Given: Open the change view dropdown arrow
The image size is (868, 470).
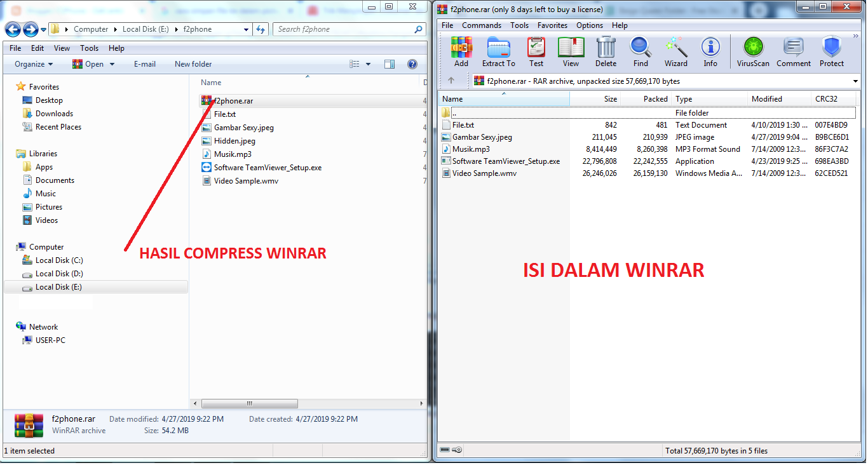Looking at the screenshot, I should pyautogui.click(x=368, y=64).
